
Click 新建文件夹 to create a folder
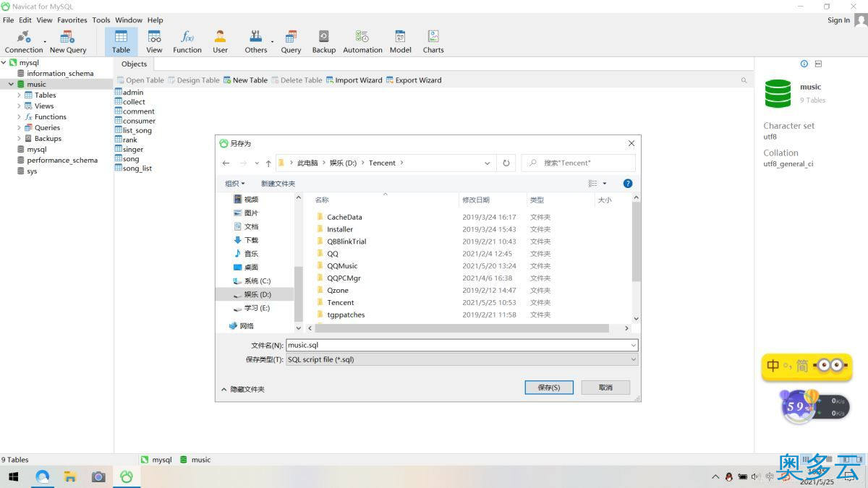point(278,184)
